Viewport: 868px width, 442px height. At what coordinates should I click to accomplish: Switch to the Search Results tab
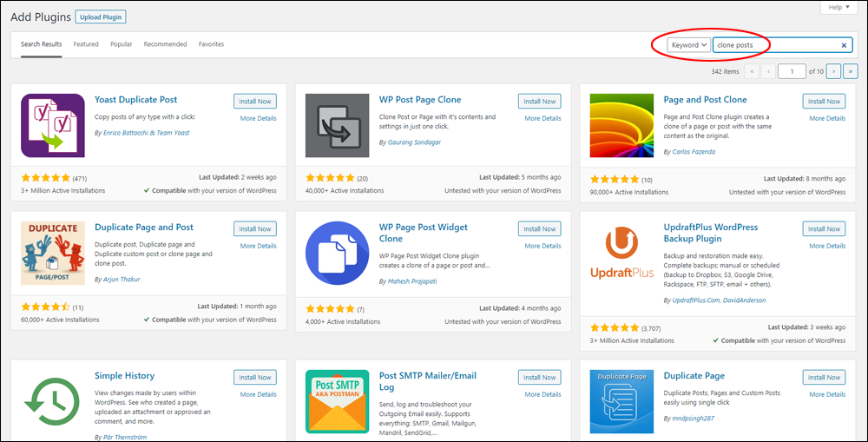coord(42,44)
